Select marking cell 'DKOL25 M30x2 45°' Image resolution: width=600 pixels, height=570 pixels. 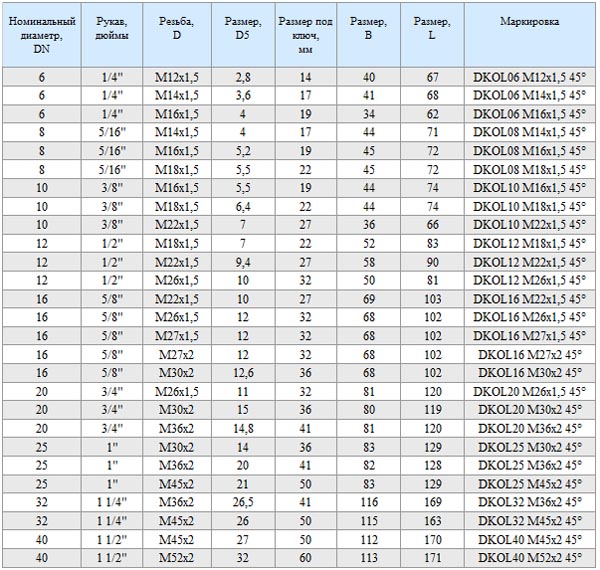pyautogui.click(x=530, y=447)
